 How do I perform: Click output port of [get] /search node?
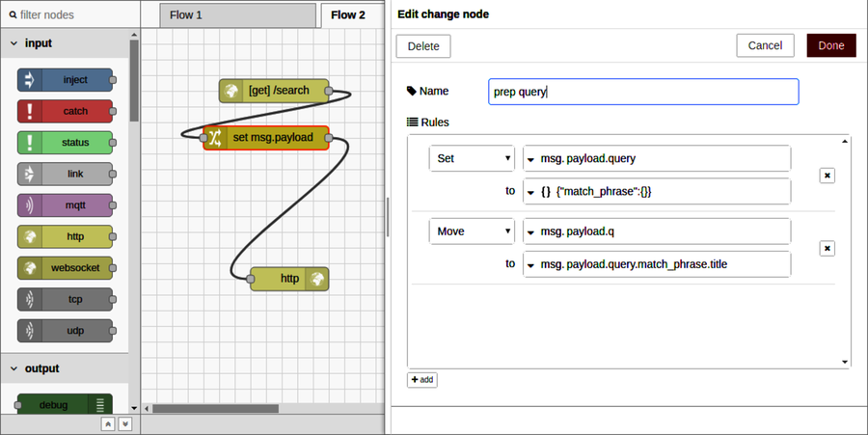pos(328,91)
